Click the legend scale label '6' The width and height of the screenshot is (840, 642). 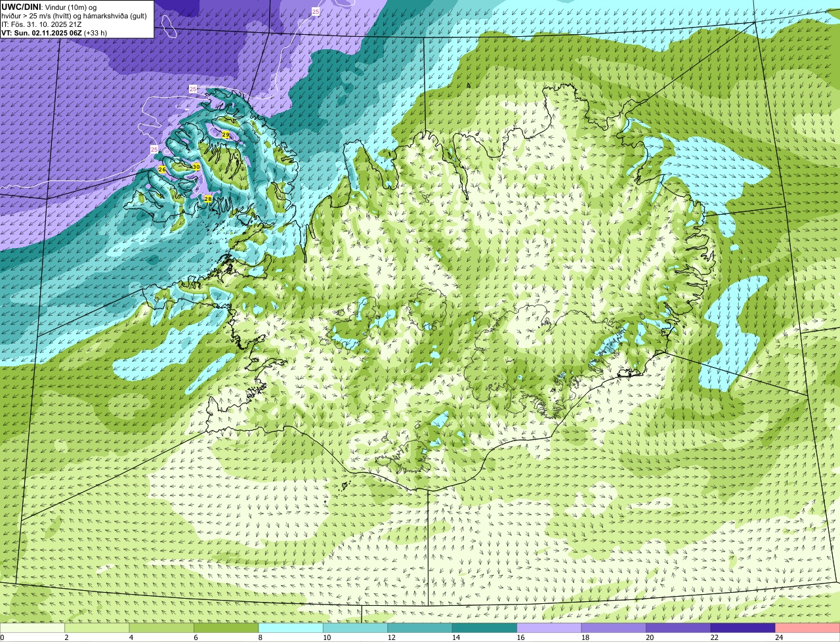click(195, 637)
